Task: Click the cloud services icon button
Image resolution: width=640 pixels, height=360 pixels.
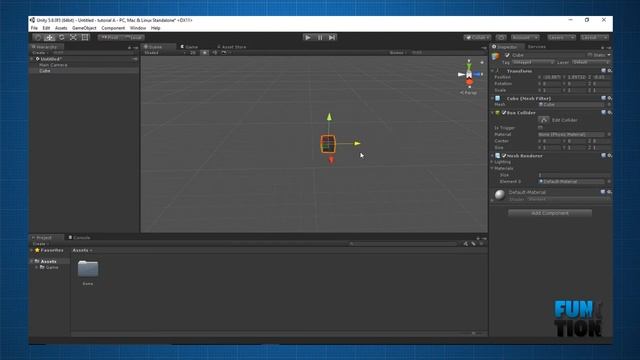Action: tap(501, 38)
